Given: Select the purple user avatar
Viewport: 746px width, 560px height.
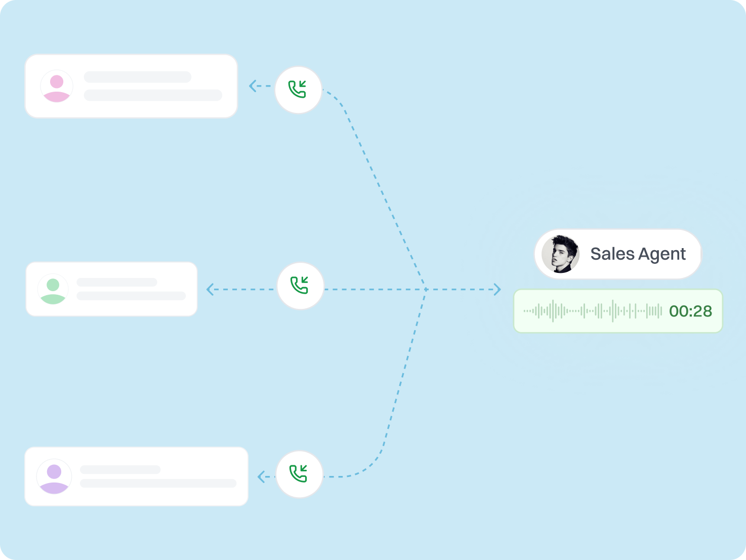Looking at the screenshot, I should [54, 476].
